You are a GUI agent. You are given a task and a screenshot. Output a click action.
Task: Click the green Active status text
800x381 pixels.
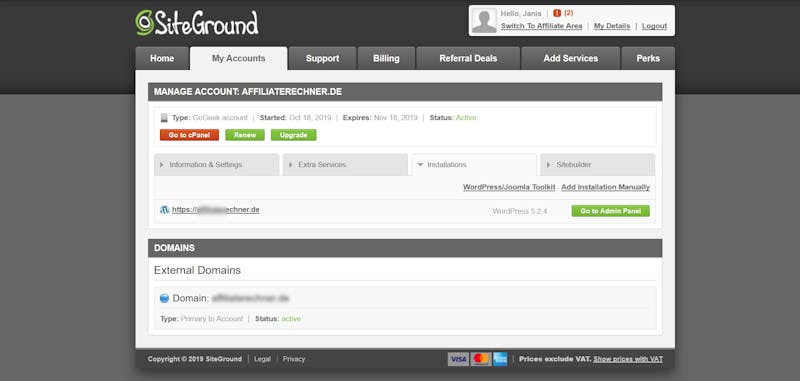466,118
